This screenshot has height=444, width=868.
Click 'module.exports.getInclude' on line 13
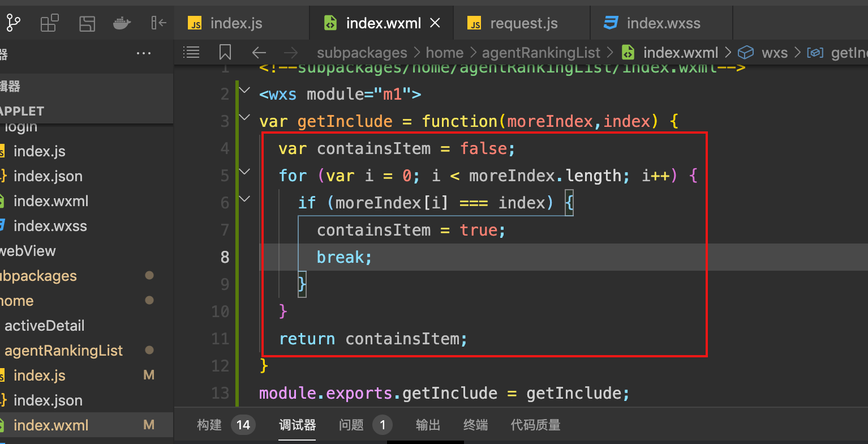(378, 393)
